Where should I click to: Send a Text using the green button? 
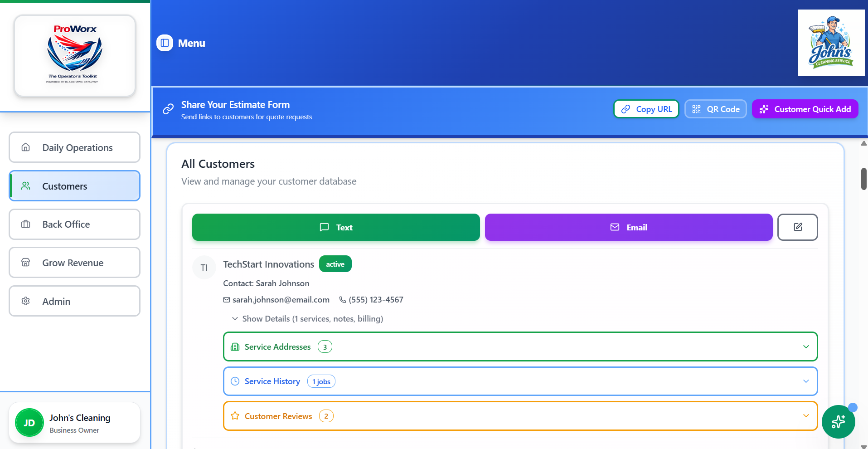pos(335,227)
